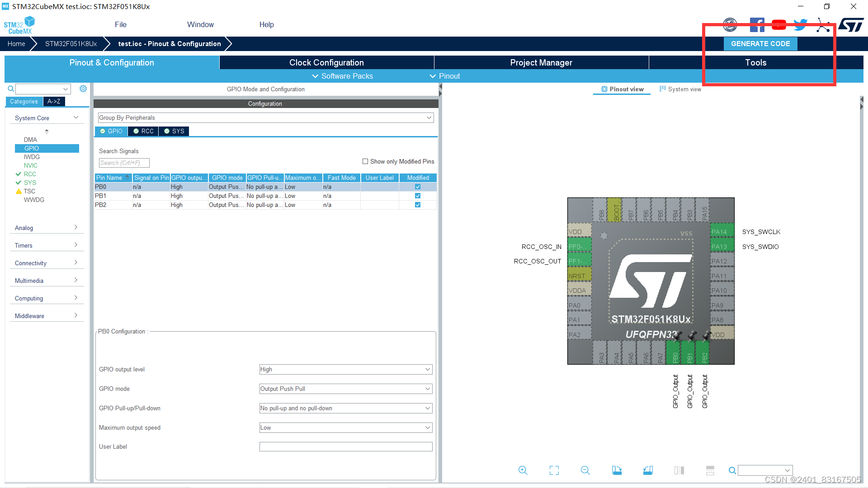Open the Twitter bird icon link

click(801, 25)
